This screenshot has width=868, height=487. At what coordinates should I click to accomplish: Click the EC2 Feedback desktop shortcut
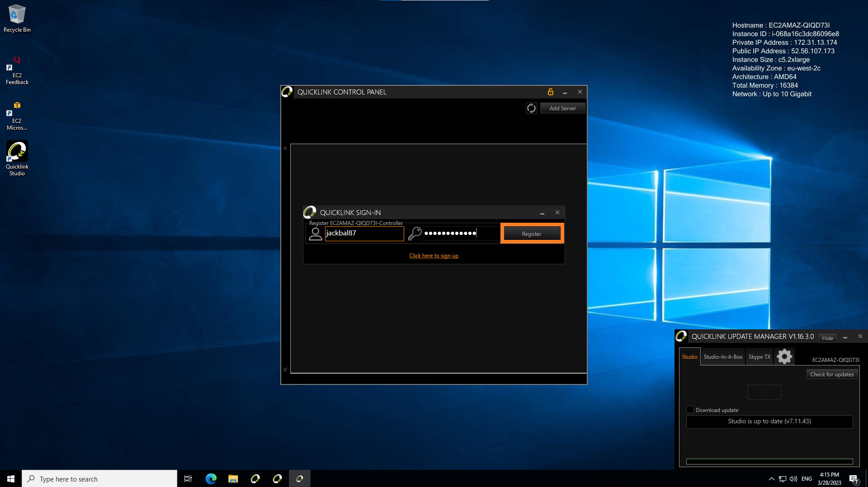[x=17, y=70]
